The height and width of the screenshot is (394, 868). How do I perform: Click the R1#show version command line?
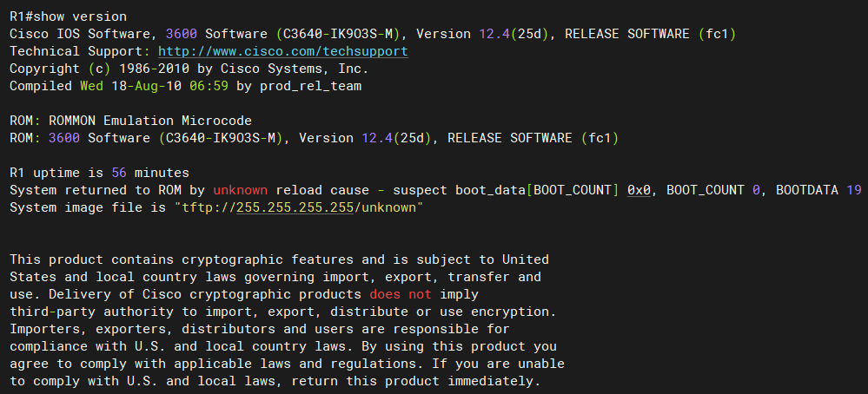click(x=68, y=16)
